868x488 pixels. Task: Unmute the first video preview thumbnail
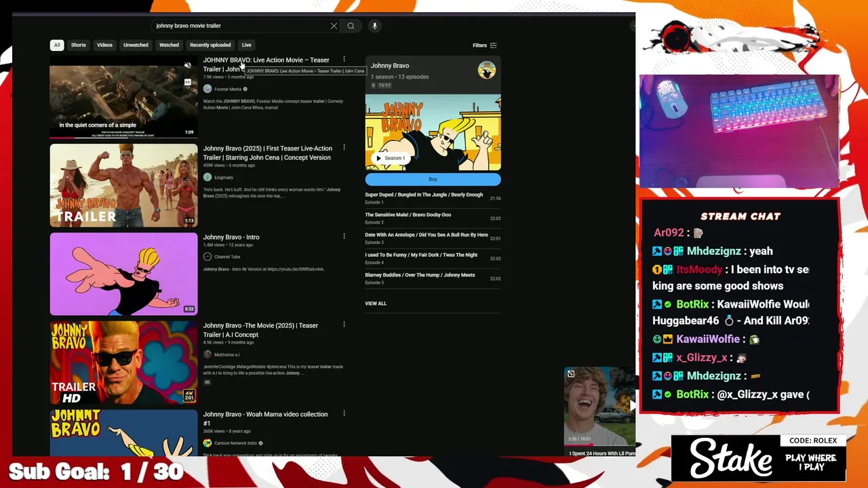(x=188, y=66)
